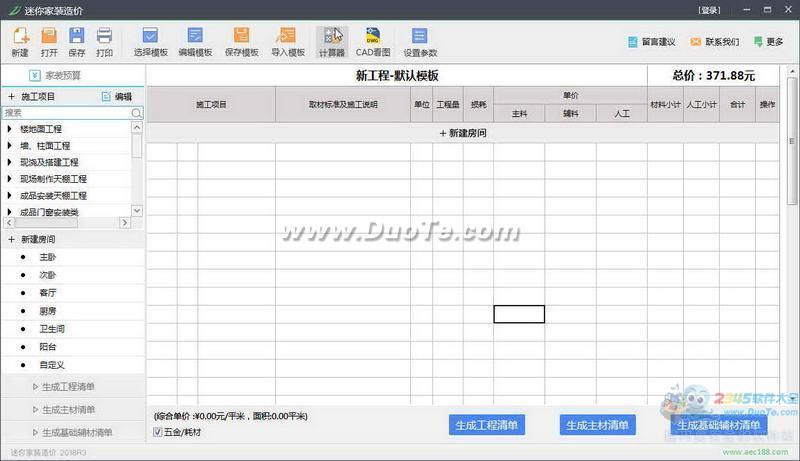Open 设置参数 settings icon
The image size is (800, 461).
420,40
